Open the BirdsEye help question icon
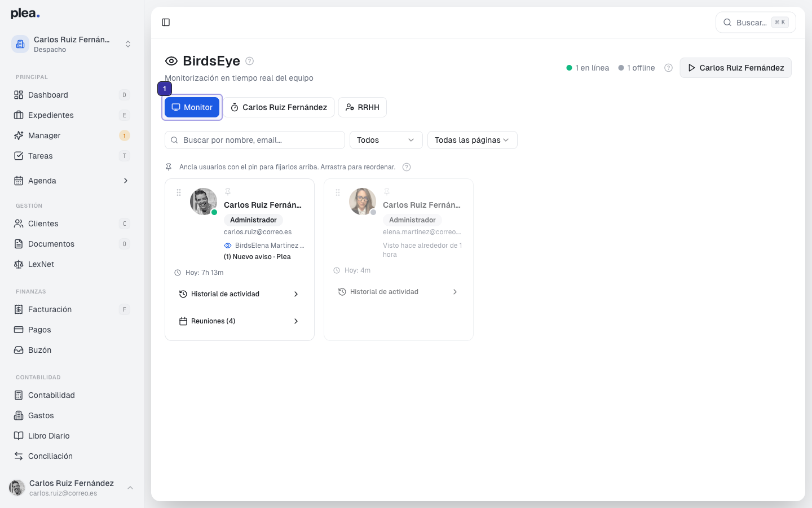The width and height of the screenshot is (812, 508). pyautogui.click(x=250, y=61)
